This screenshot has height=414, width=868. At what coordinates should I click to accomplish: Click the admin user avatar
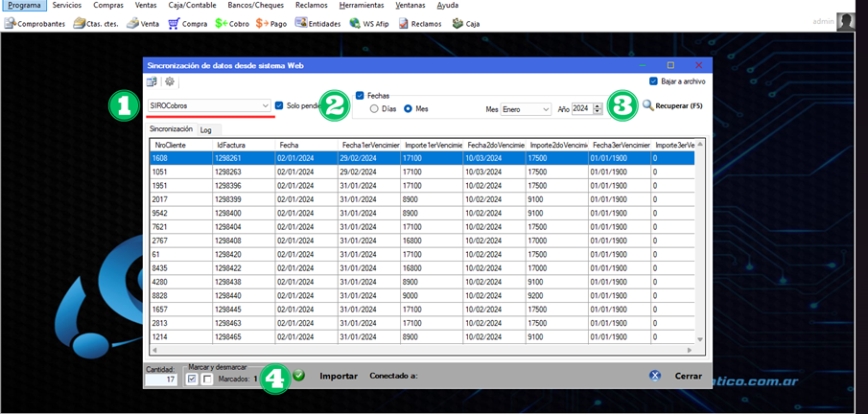coord(845,22)
